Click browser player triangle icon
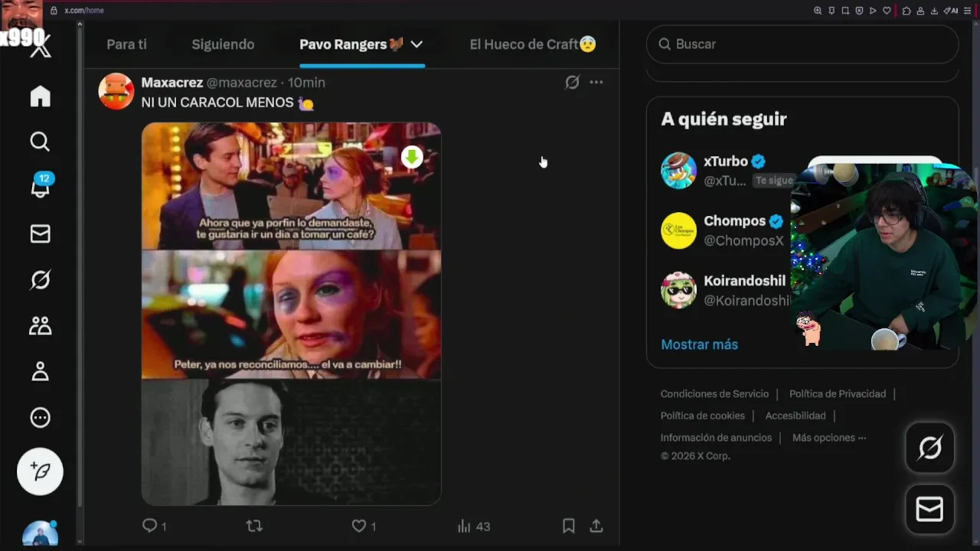Screen dimensions: 980x551 click(873, 11)
